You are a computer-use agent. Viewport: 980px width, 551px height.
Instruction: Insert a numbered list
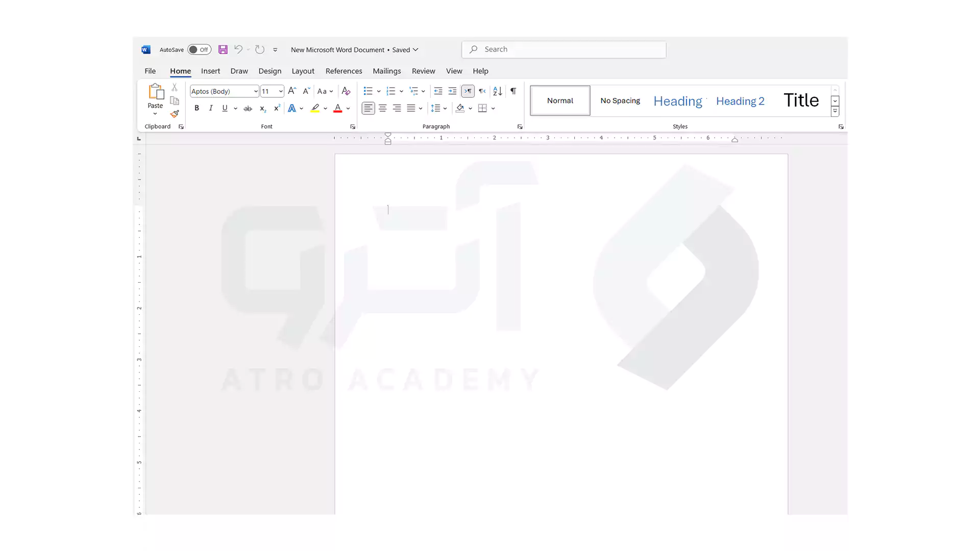click(x=390, y=91)
